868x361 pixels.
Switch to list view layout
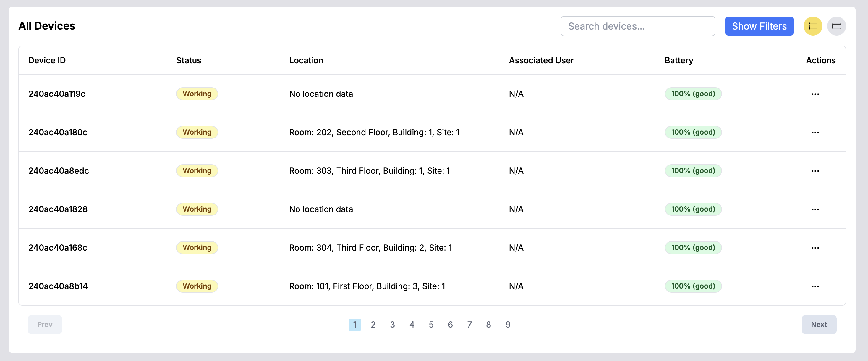(812, 26)
